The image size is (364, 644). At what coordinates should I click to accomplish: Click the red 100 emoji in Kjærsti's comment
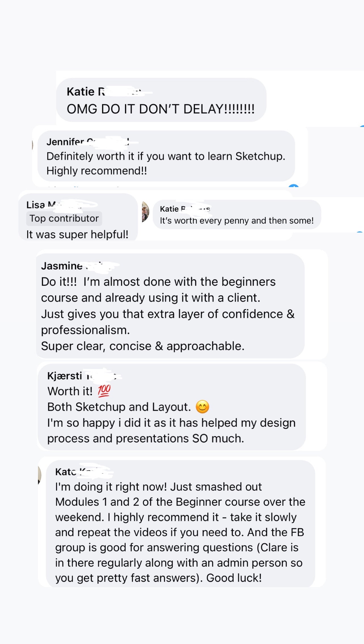104,391
